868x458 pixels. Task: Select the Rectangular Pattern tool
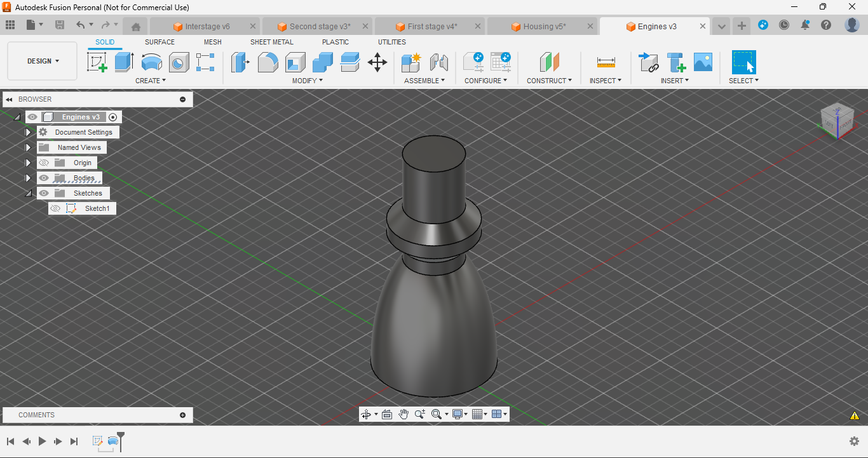point(205,62)
